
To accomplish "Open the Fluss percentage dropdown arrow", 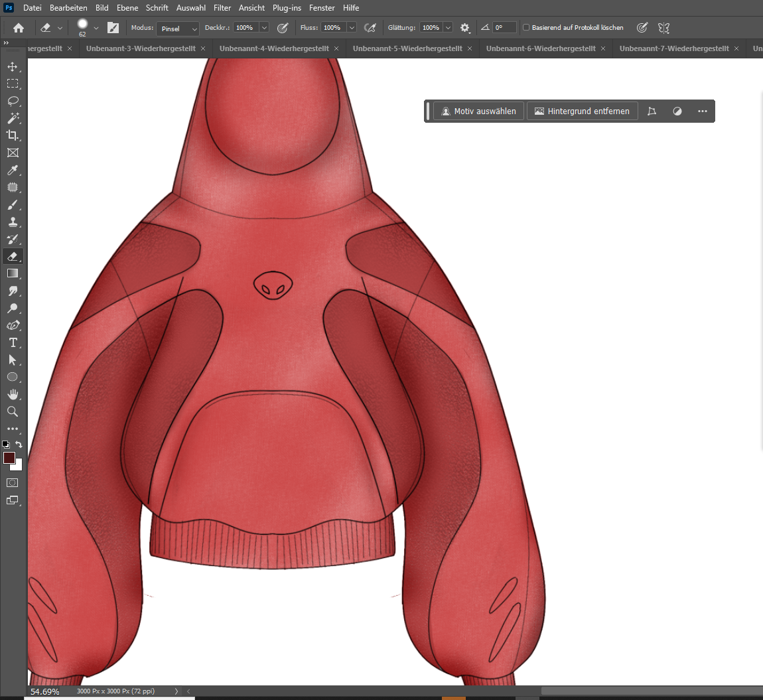I will click(352, 28).
